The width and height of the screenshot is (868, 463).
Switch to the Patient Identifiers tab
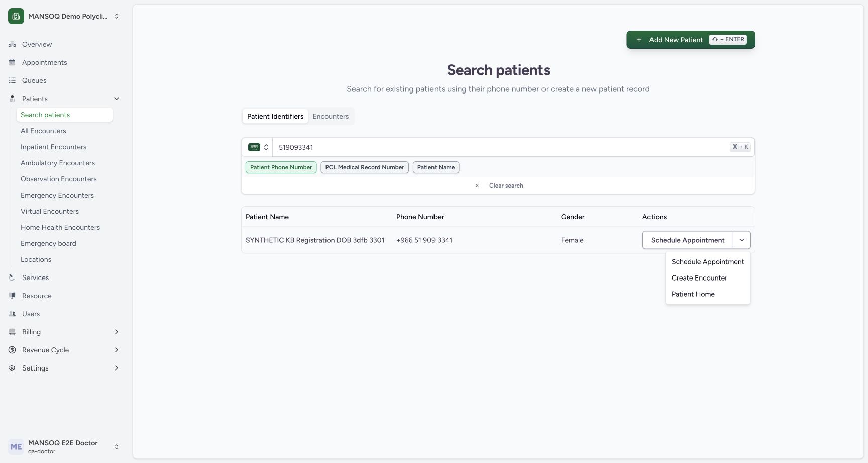pyautogui.click(x=275, y=116)
